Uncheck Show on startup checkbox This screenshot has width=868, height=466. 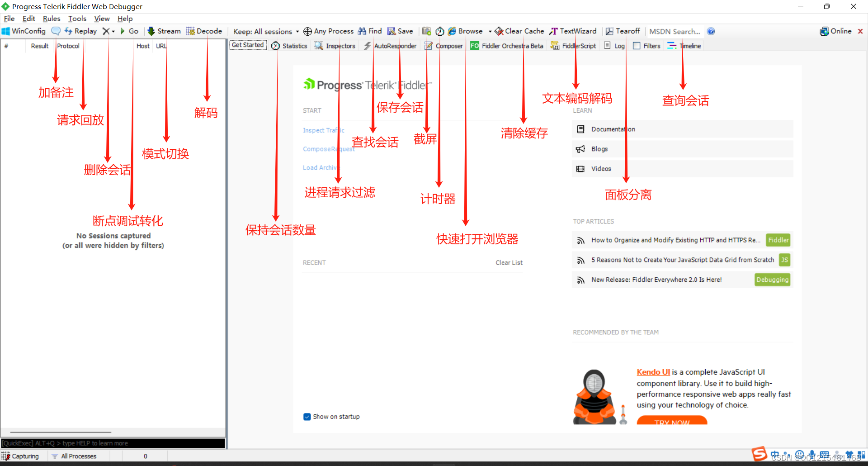click(307, 417)
